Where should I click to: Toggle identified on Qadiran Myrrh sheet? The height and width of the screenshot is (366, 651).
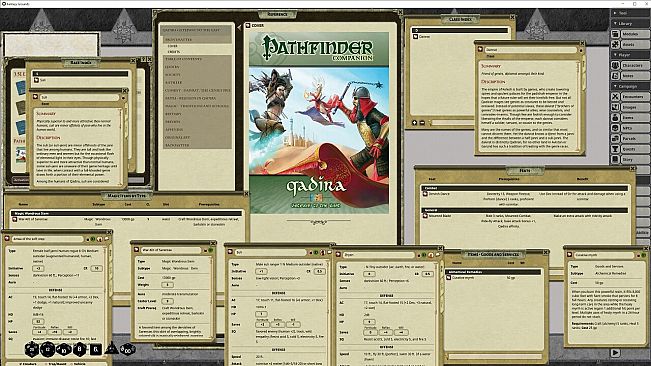point(644,254)
